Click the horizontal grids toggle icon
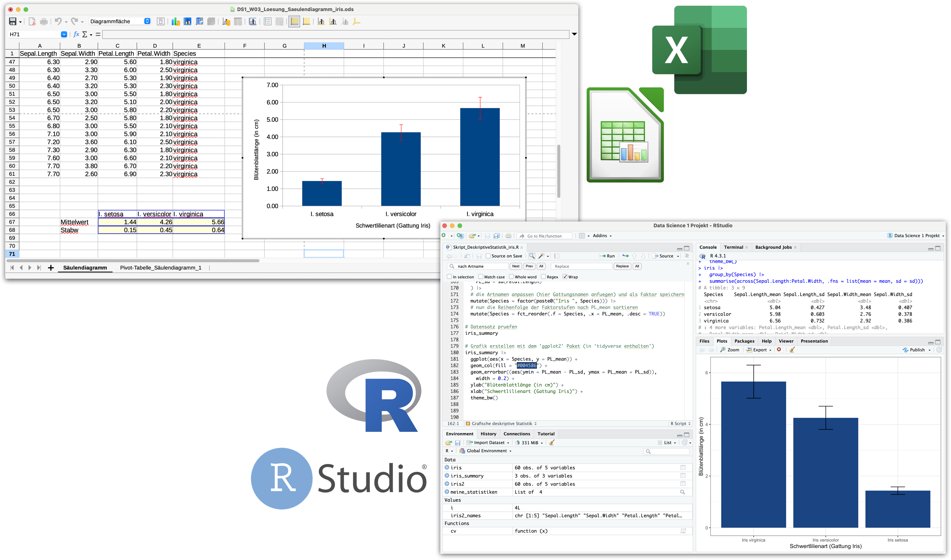 click(294, 22)
